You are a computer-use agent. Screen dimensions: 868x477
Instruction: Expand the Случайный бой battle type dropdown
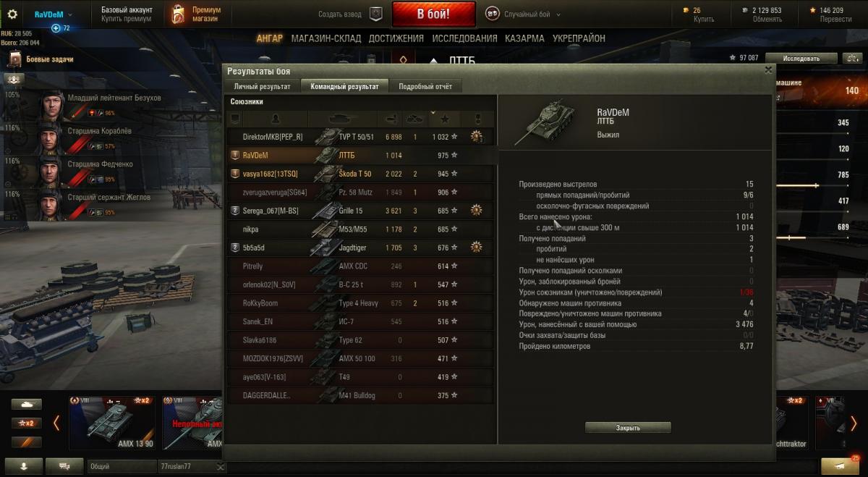tap(523, 14)
